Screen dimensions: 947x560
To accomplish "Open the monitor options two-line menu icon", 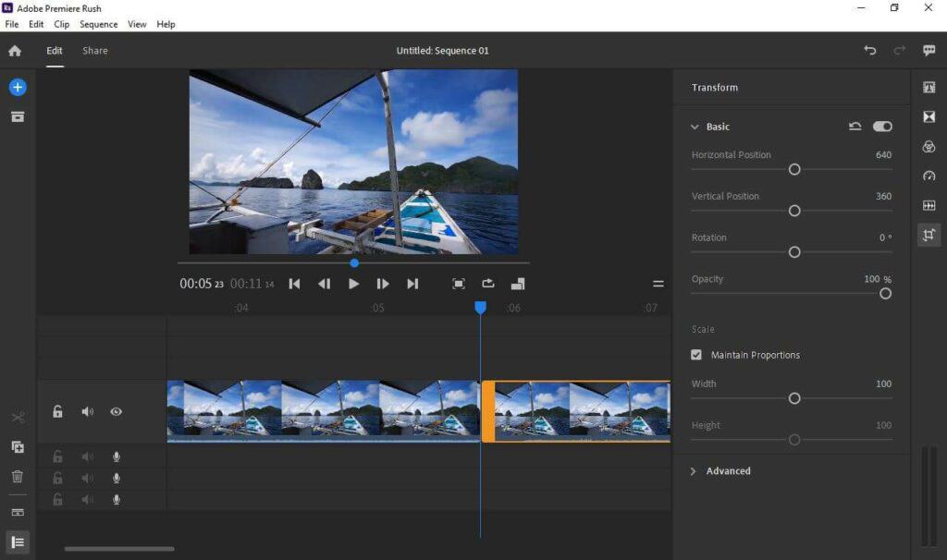I will coord(658,284).
